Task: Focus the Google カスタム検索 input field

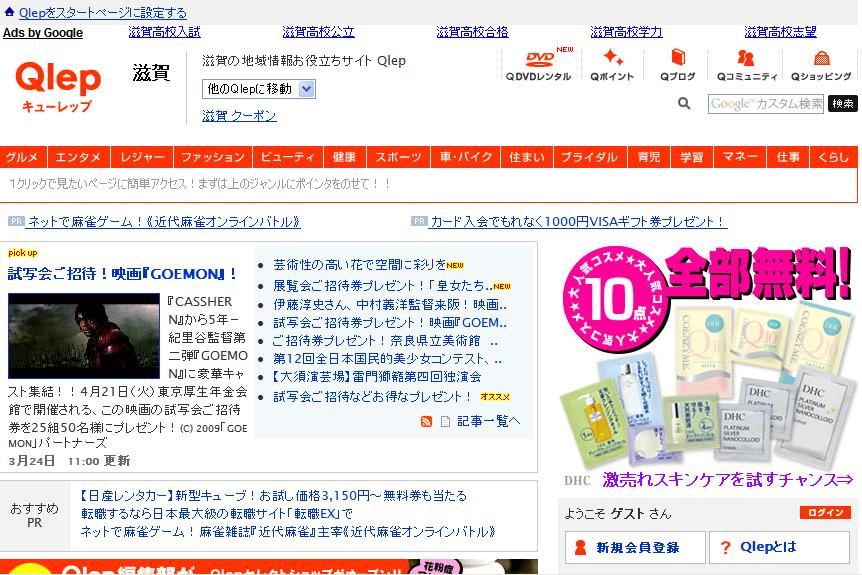Action: tap(766, 103)
